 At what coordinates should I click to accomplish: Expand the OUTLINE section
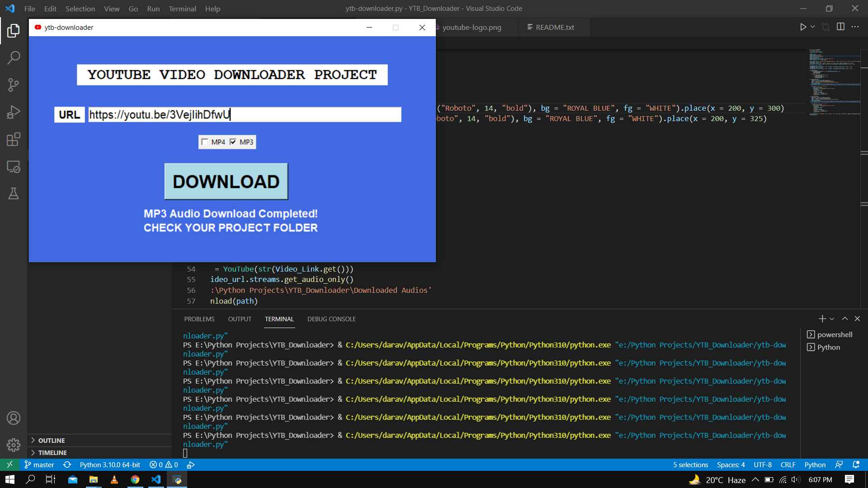53,440
